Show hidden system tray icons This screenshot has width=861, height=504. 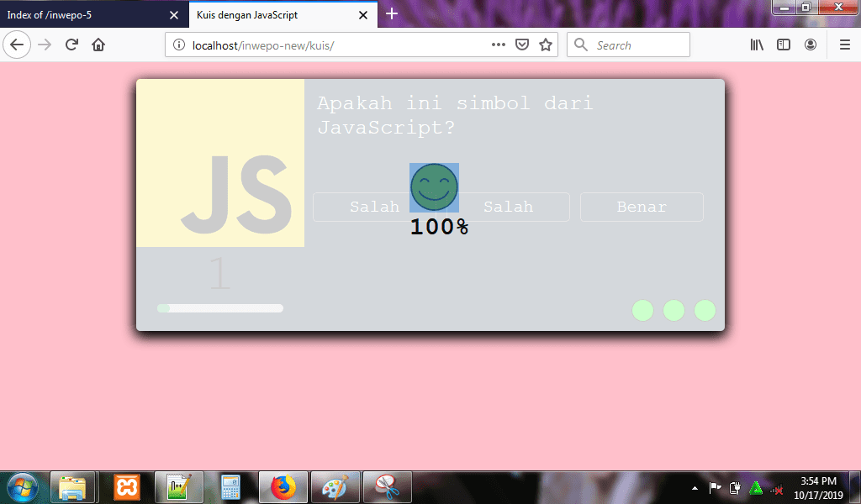point(695,488)
